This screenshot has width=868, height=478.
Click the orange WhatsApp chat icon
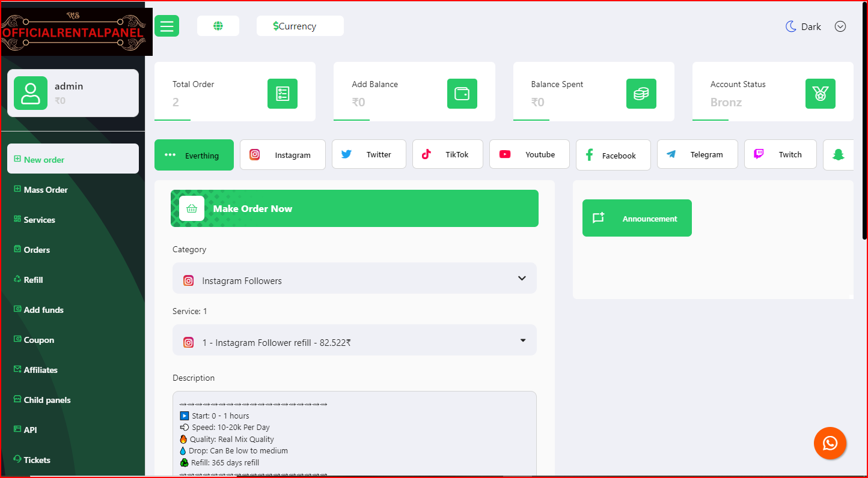tap(830, 443)
